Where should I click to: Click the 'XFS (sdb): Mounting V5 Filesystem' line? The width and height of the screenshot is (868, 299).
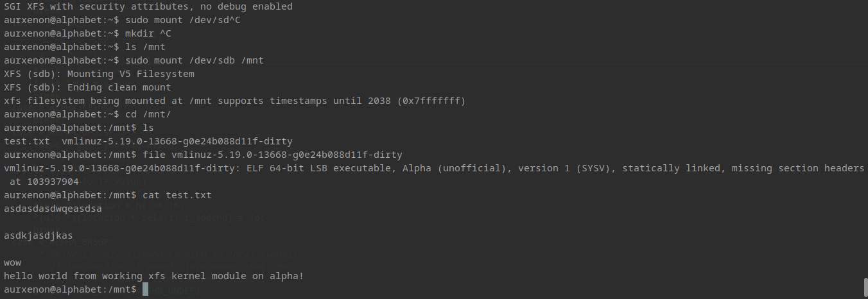pos(99,74)
